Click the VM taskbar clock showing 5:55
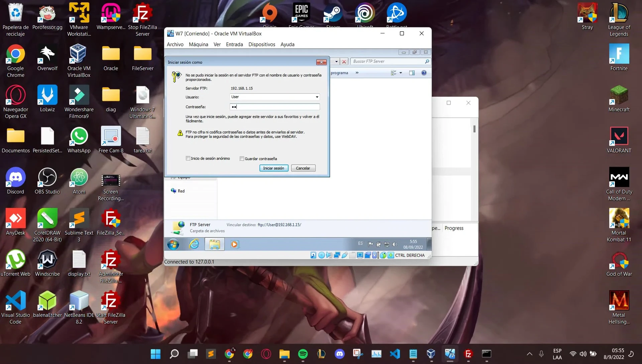This screenshot has height=364, width=642. point(413,244)
